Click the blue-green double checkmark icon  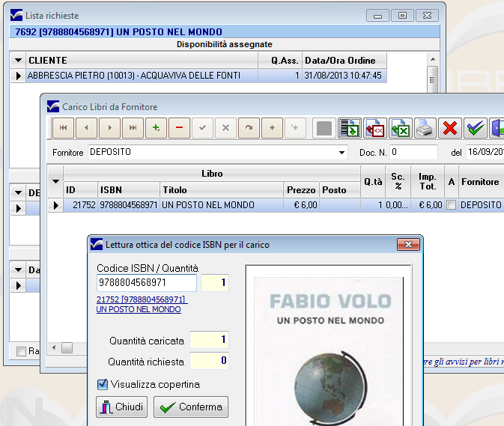coord(476,128)
